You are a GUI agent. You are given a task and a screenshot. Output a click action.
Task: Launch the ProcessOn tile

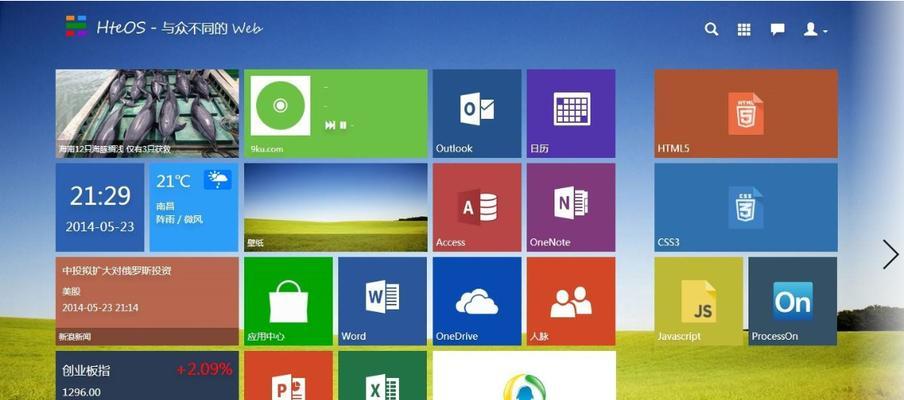[792, 301]
